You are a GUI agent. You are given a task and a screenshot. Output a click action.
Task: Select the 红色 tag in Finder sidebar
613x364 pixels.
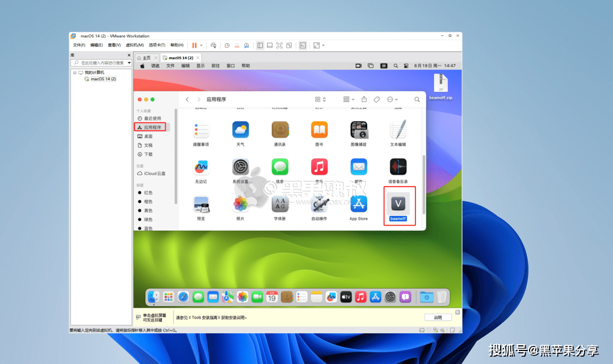coord(148,193)
